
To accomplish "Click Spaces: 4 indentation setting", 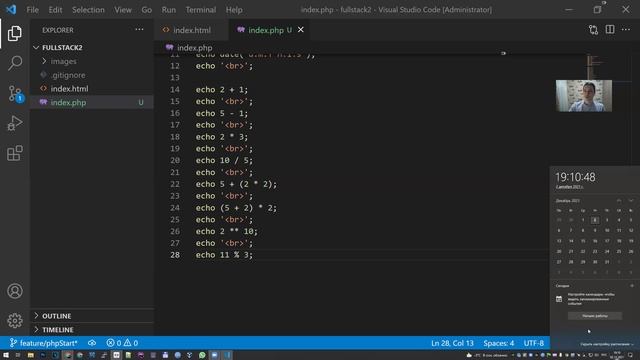I will [499, 343].
